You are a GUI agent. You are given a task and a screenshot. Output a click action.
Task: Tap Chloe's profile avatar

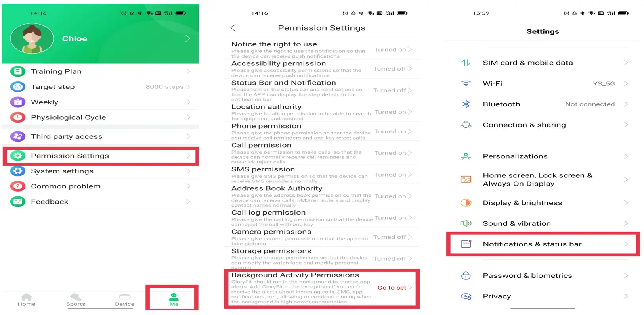[x=32, y=38]
